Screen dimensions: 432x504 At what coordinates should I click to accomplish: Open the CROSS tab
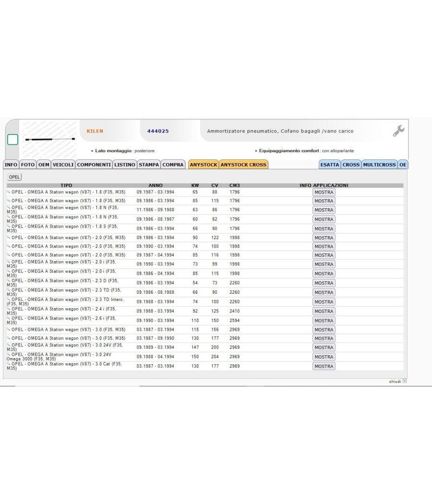click(x=351, y=165)
